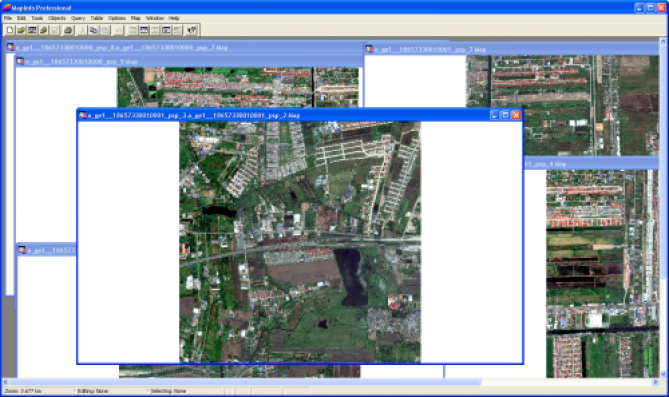Click the New Table toolbar icon
Viewport: 669px width, 397px height.
coord(9,30)
